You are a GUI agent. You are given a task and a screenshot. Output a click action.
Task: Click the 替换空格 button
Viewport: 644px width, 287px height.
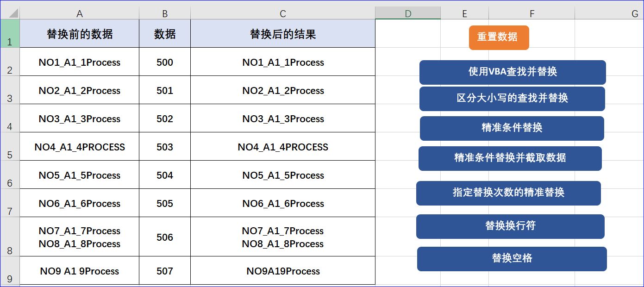pos(512,259)
